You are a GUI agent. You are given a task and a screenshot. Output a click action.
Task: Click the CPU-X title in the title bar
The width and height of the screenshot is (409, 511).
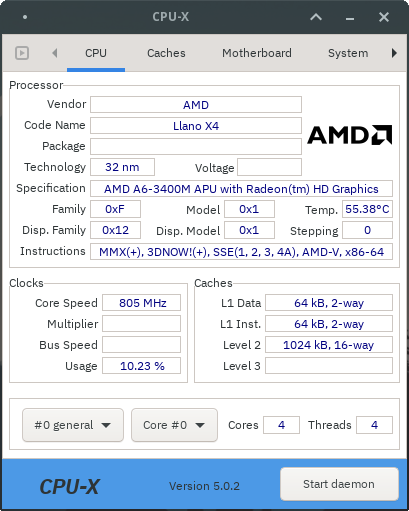(x=171, y=17)
